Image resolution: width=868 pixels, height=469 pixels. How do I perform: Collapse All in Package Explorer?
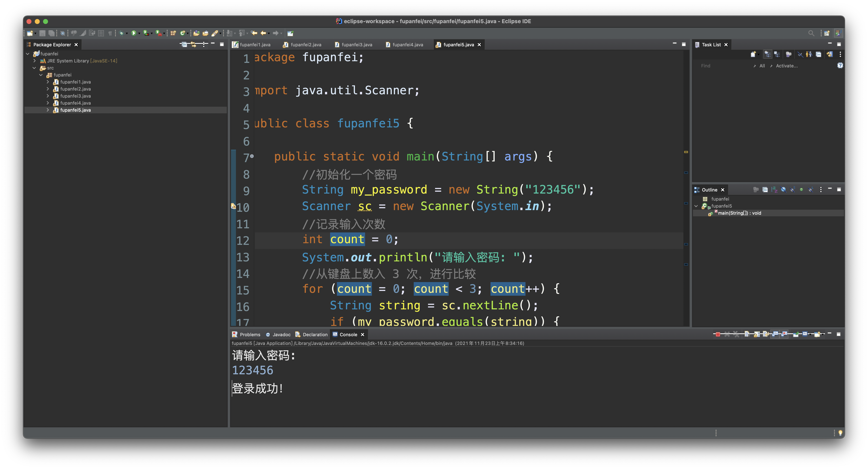pos(184,44)
